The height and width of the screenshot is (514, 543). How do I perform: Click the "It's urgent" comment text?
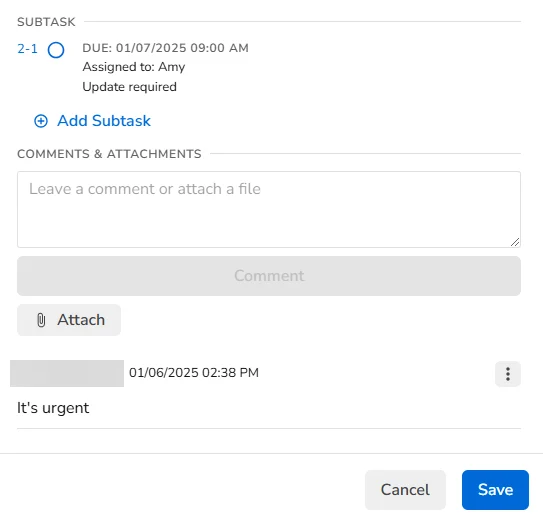pyautogui.click(x=53, y=408)
